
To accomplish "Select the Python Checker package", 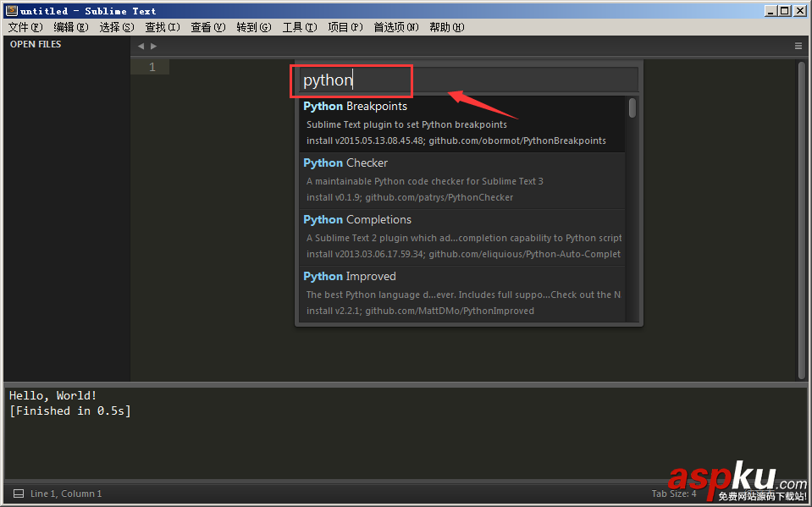I will pyautogui.click(x=462, y=181).
